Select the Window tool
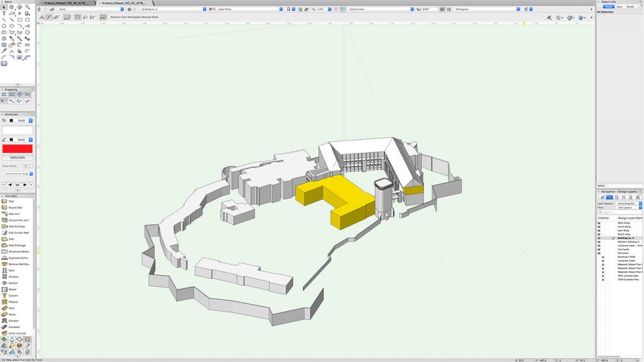644x362 pixels. 14,277
